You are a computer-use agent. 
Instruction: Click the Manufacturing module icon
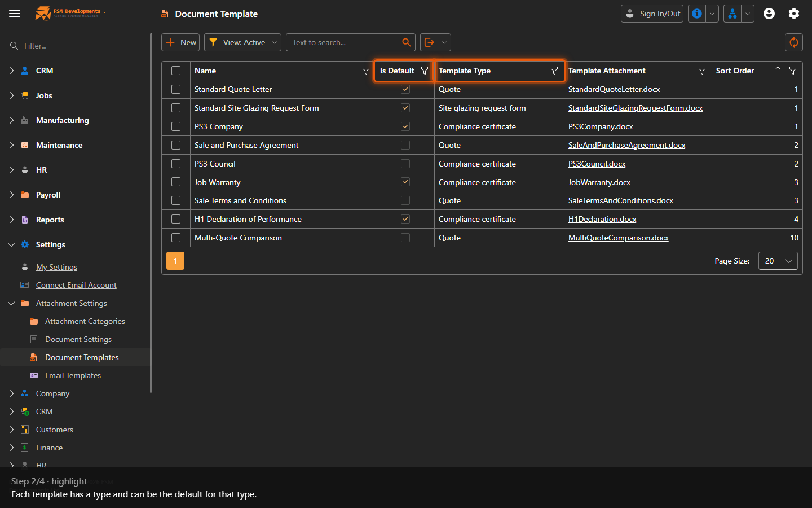tap(25, 120)
